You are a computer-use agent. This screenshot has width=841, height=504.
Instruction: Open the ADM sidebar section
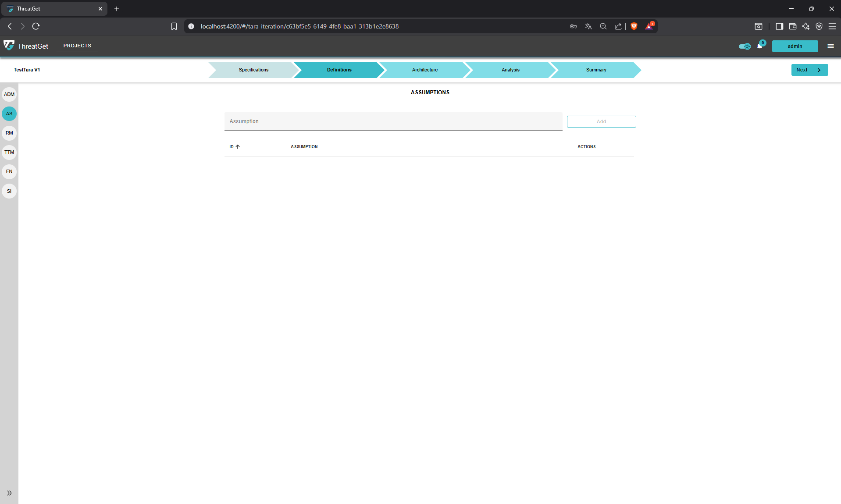click(9, 94)
